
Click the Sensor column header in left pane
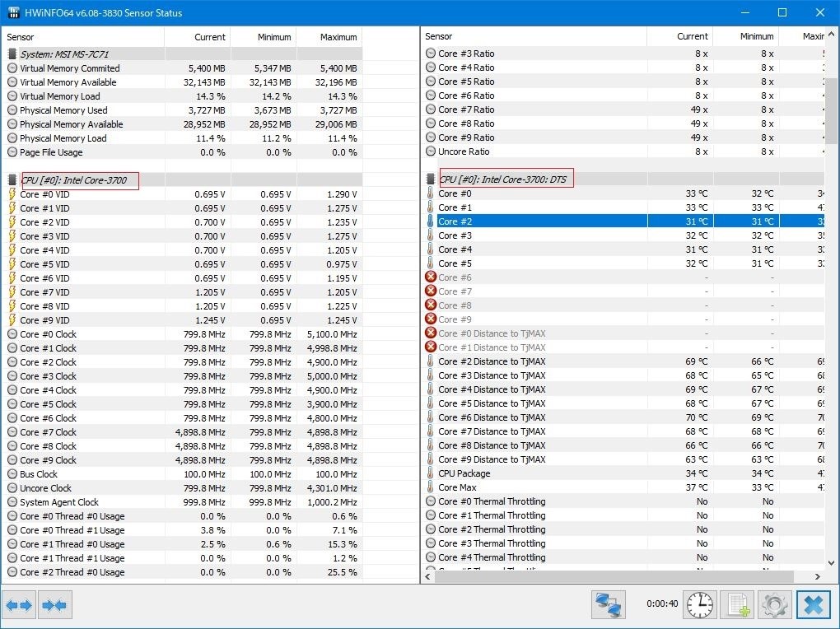(83, 37)
